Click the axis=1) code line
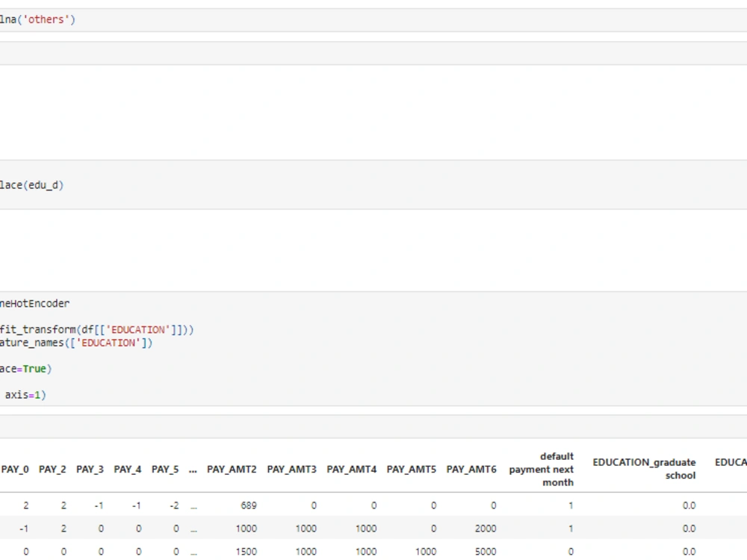Screen dimensions: 747x560 [25, 395]
